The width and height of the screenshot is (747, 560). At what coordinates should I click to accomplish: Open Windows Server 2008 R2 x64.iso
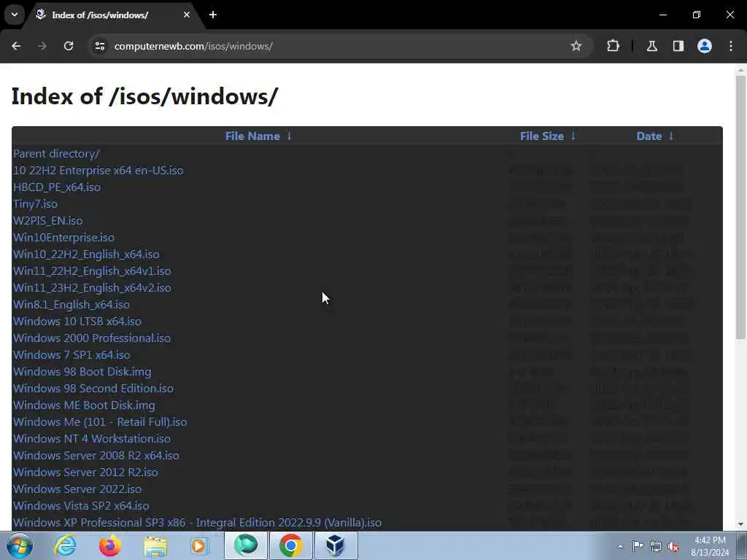pyautogui.click(x=96, y=456)
